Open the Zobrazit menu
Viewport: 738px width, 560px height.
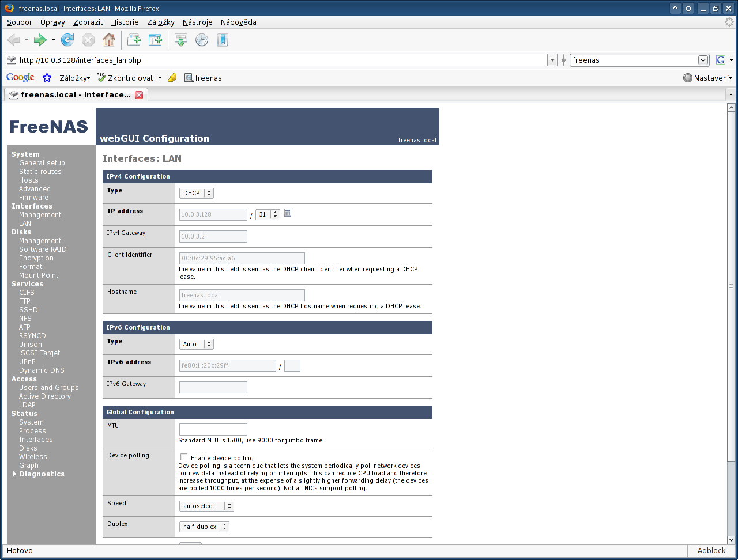click(x=88, y=22)
